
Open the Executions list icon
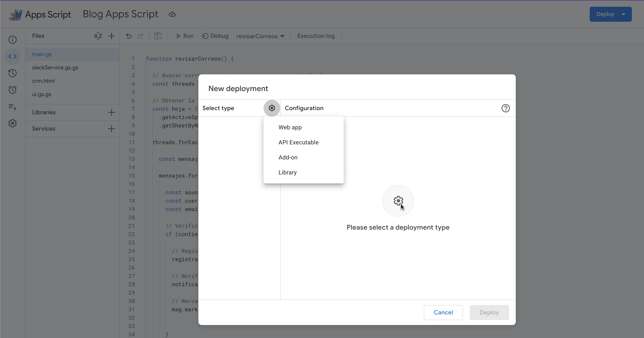coord(13,107)
